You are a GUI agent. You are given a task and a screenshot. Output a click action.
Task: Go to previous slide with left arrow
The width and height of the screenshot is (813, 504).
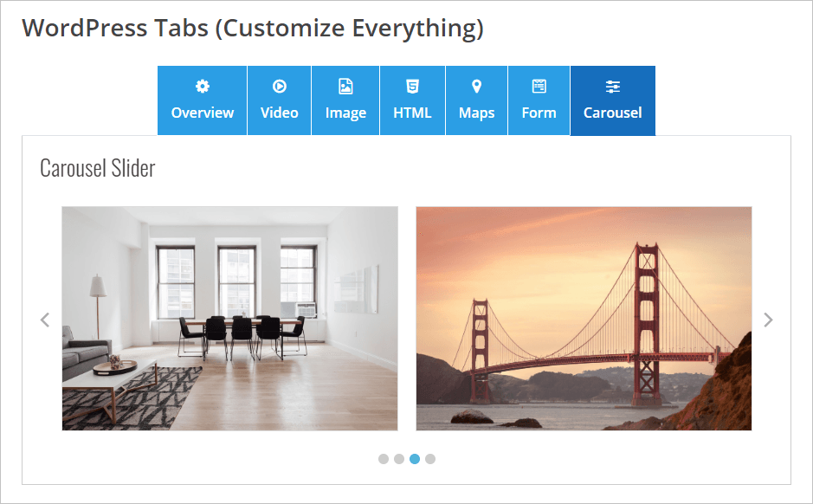click(x=45, y=320)
